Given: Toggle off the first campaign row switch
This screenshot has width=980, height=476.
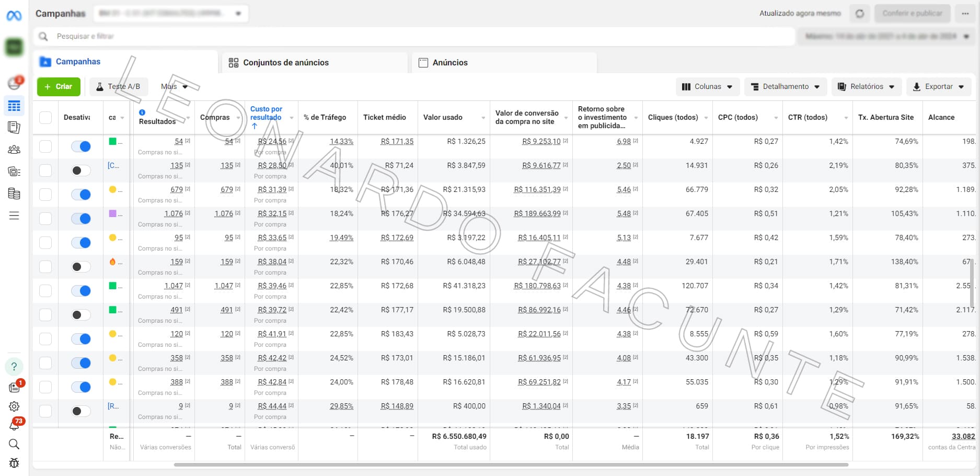Looking at the screenshot, I should tap(81, 146).
